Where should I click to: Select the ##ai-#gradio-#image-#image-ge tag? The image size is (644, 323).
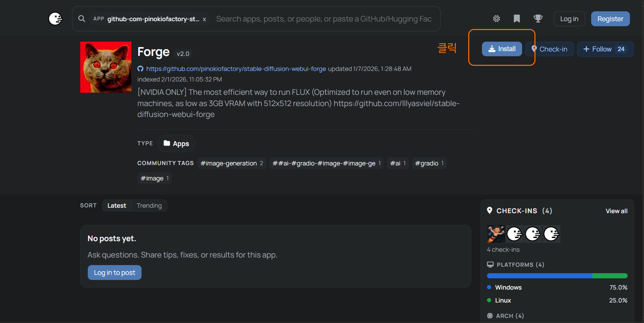click(x=327, y=163)
